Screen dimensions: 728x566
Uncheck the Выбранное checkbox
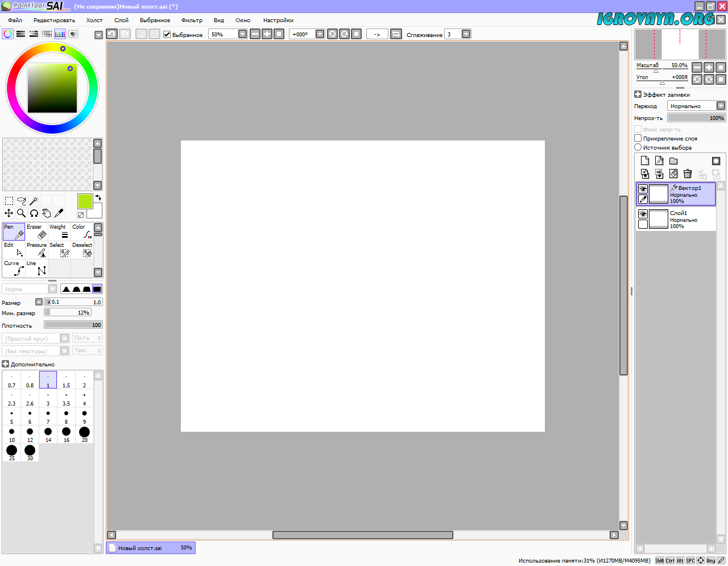167,35
